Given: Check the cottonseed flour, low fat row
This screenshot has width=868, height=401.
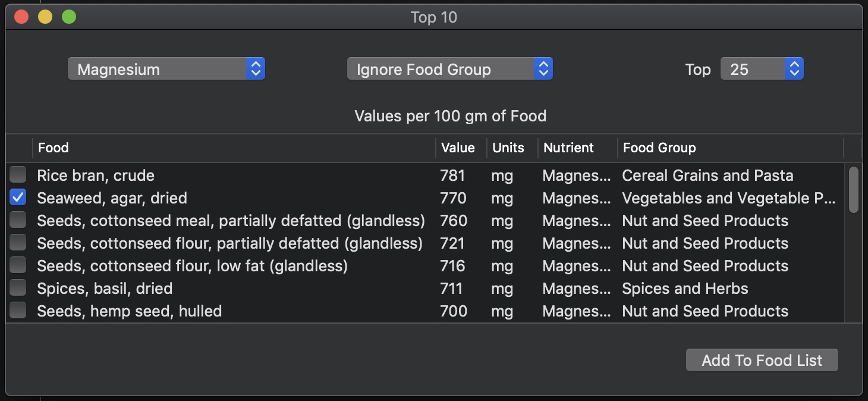Looking at the screenshot, I should click(x=18, y=265).
